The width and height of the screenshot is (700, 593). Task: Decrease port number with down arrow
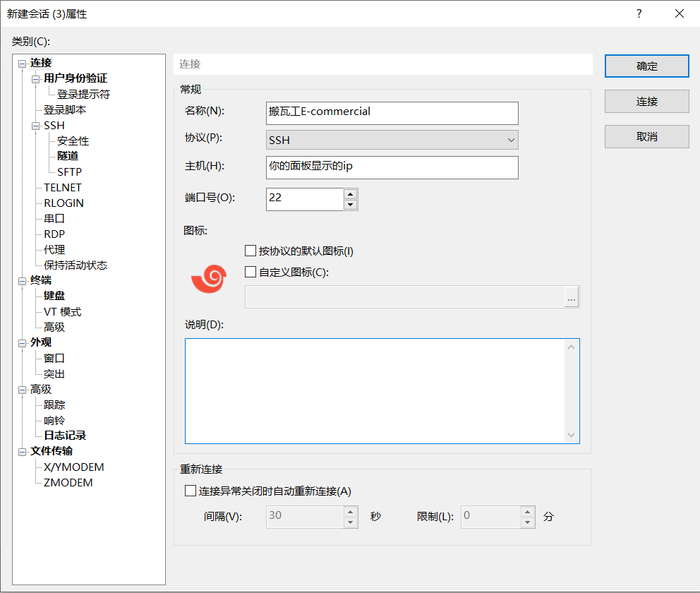[350, 205]
